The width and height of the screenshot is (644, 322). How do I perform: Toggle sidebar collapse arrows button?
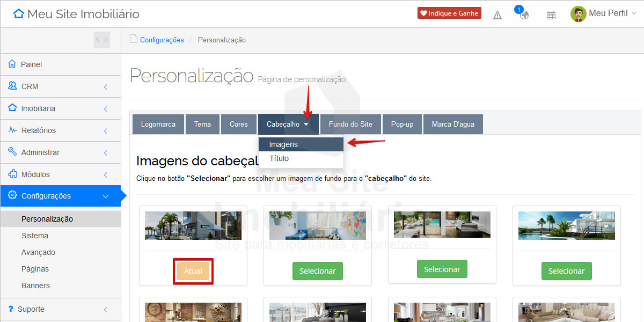coord(101,40)
